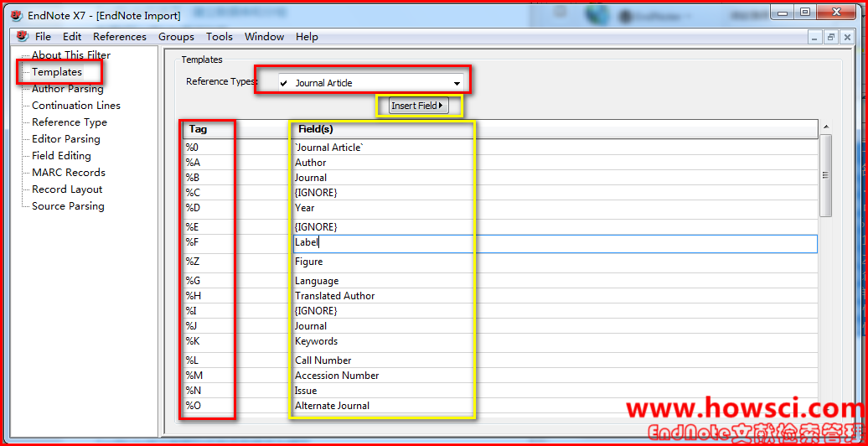Viewport: 868px width, 446px height.
Task: Click the scroll up arrow of template list
Action: 825,127
